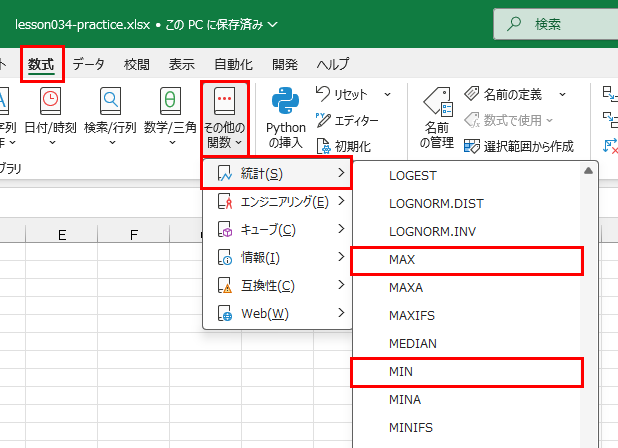The height and width of the screenshot is (448, 618).
Task: Select the LOGNORM.DIST function
Action: click(x=467, y=203)
